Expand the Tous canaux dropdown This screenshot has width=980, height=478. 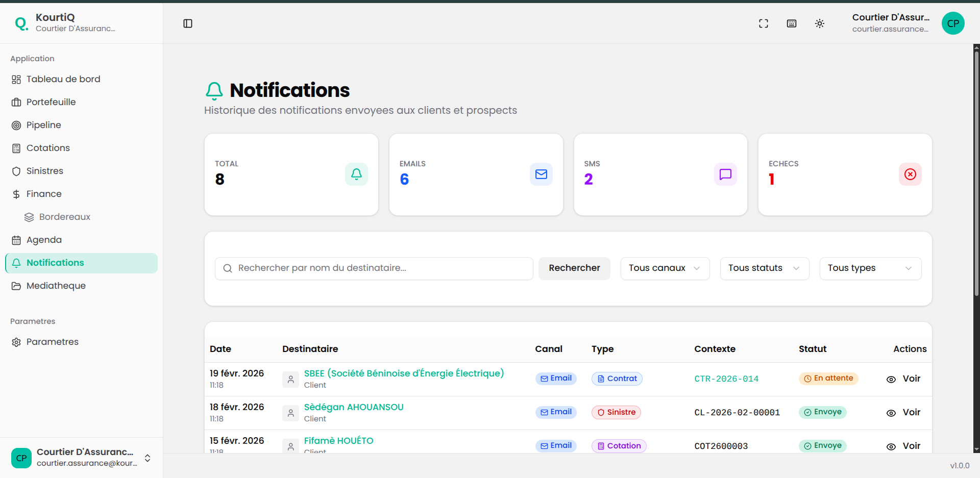coord(665,268)
